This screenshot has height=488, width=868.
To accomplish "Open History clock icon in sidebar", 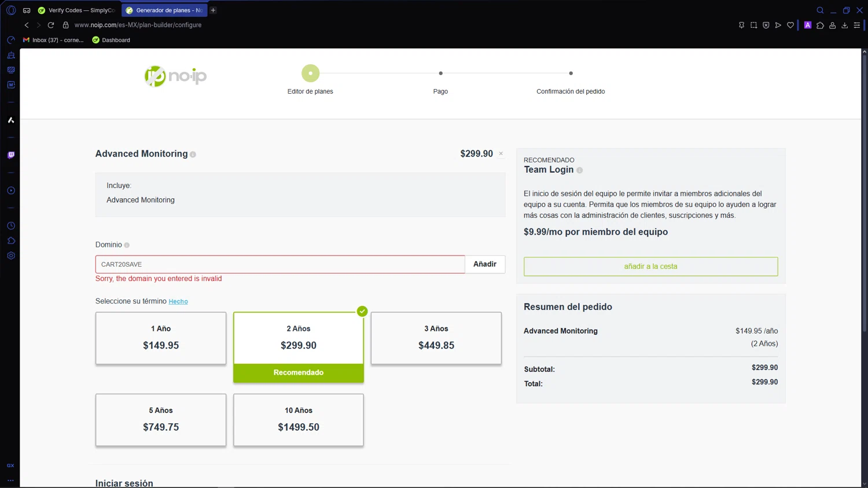I will pos(11,226).
